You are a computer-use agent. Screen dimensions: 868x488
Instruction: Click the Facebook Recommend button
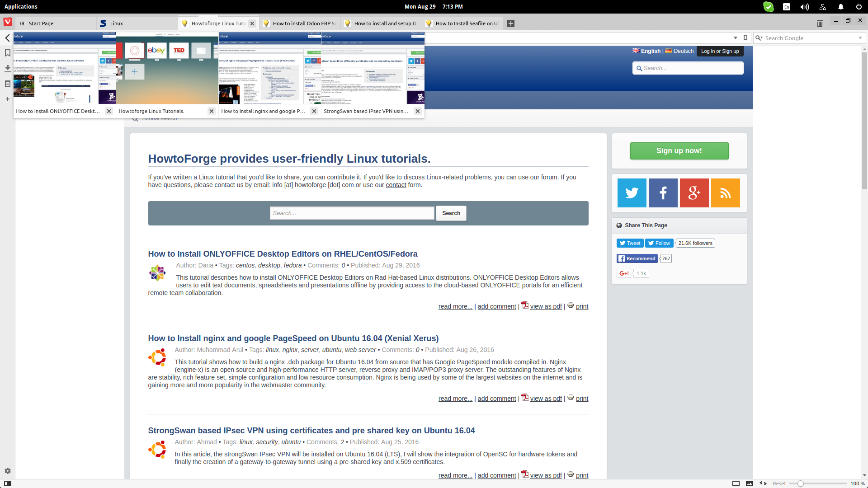[x=637, y=258]
